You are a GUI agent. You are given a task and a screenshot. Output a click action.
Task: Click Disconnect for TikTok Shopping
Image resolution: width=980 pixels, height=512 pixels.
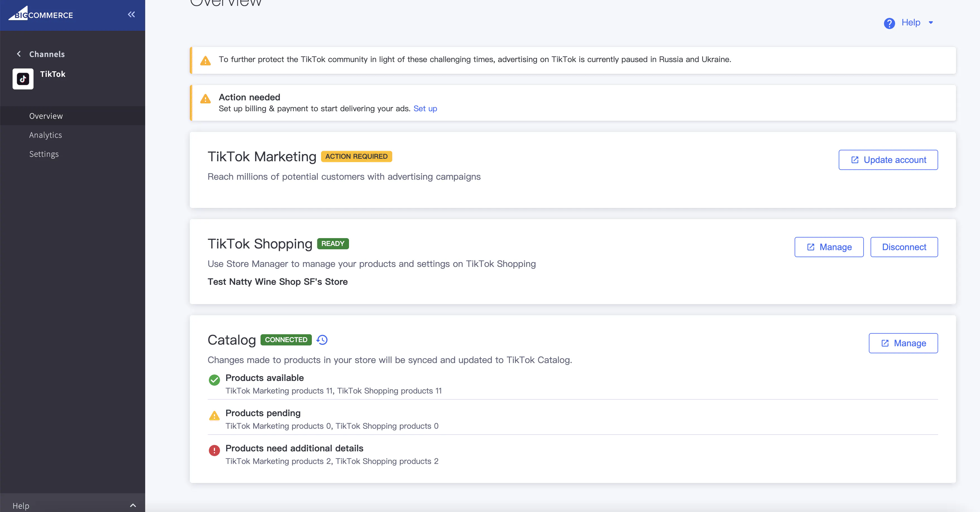[x=904, y=247]
